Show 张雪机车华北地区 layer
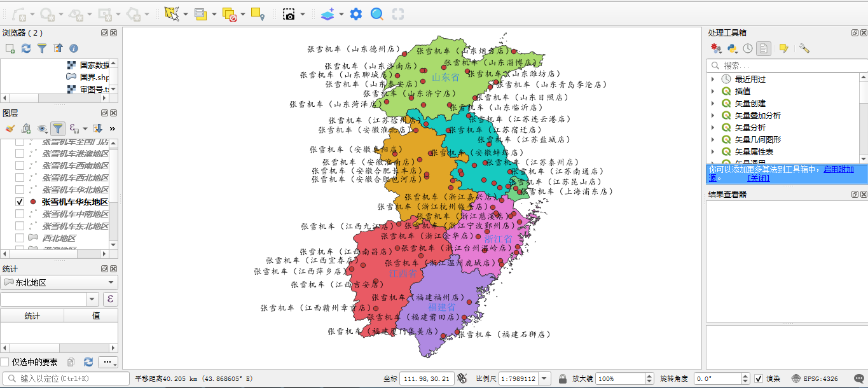 20,190
